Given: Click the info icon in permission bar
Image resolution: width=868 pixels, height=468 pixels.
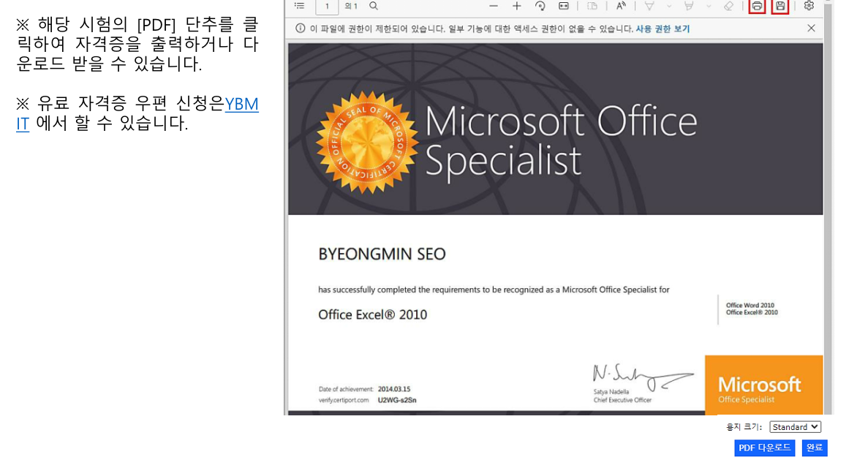Looking at the screenshot, I should tap(300, 29).
